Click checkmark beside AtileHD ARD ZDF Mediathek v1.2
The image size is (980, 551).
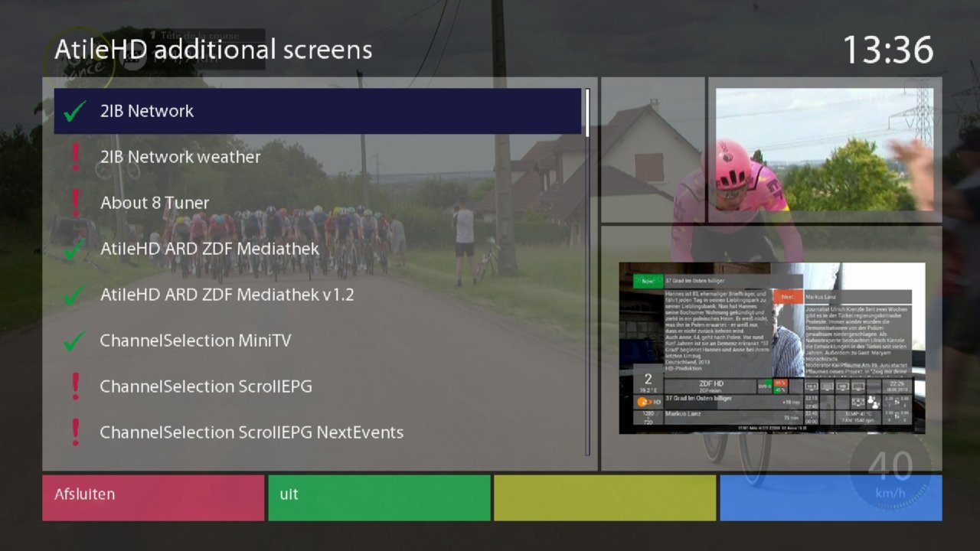75,295
